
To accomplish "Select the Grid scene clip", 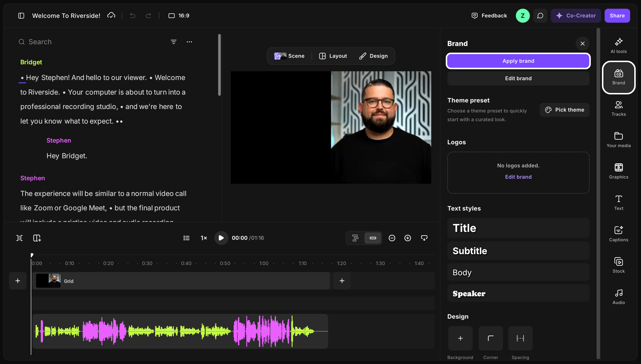I will pyautogui.click(x=181, y=281).
